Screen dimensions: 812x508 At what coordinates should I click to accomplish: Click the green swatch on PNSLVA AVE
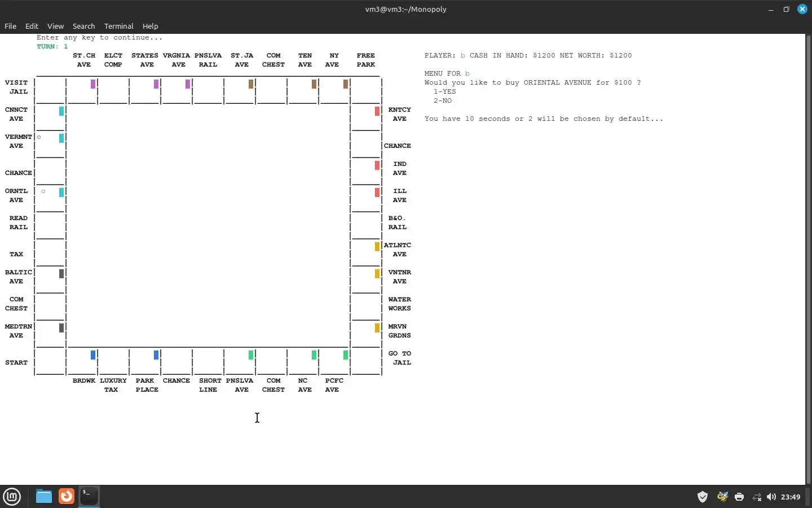click(x=251, y=355)
